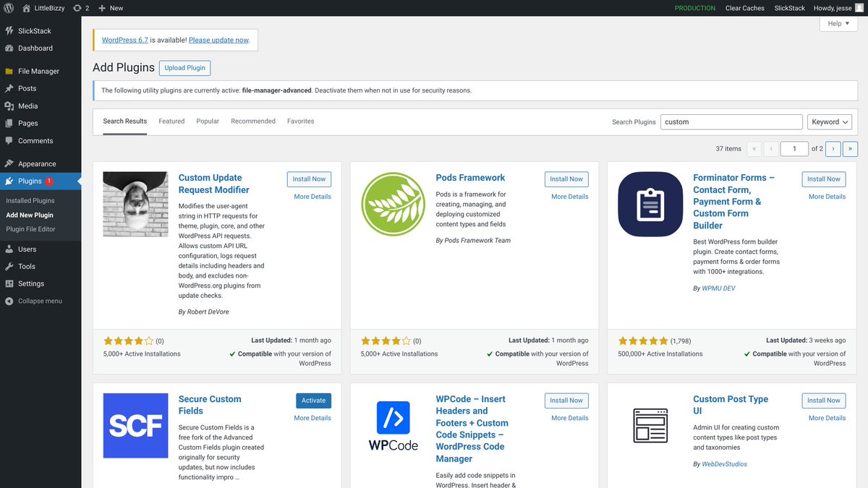Open the WPMU DEV author link
The width and height of the screenshot is (868, 488).
pos(718,288)
